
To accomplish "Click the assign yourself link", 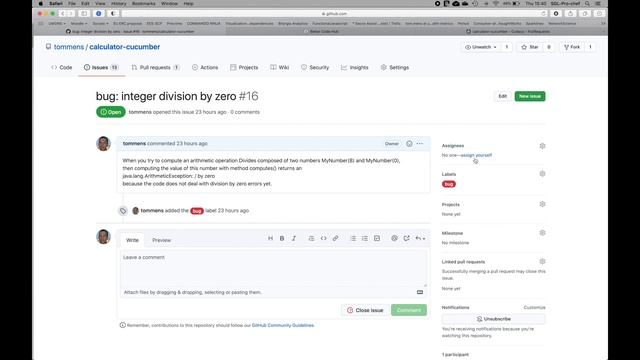I will coord(476,155).
